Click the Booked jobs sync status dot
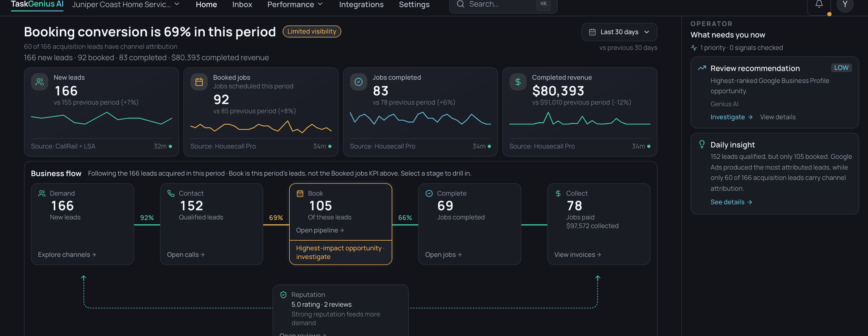Screen dimensions: 868x336 [x=330, y=146]
